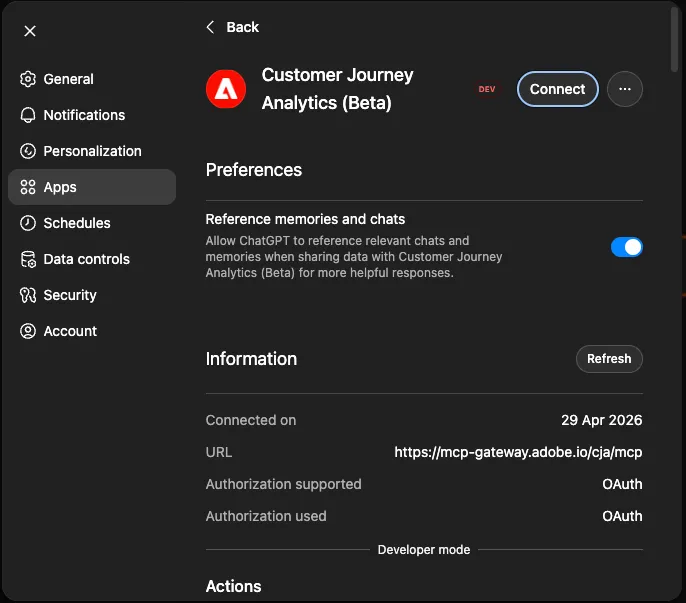The height and width of the screenshot is (603, 686).
Task: Click the Security keys icon
Action: [x=28, y=295]
